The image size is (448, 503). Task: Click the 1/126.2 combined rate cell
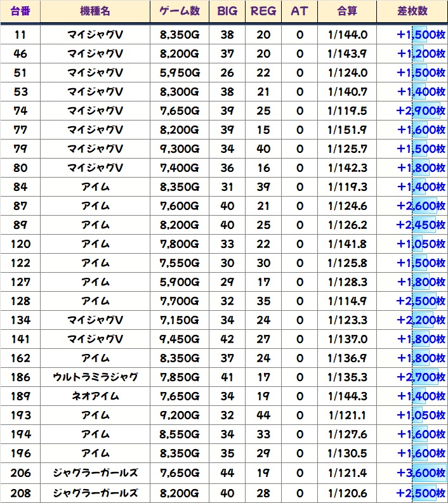click(347, 225)
